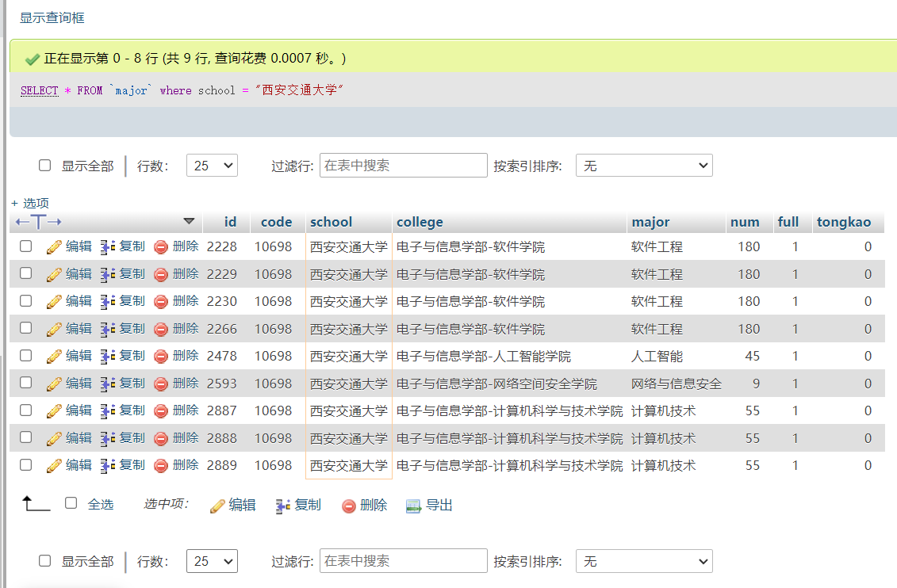Tick the bottom 显示全部 checkbox
The height and width of the screenshot is (588, 897).
[x=44, y=560]
